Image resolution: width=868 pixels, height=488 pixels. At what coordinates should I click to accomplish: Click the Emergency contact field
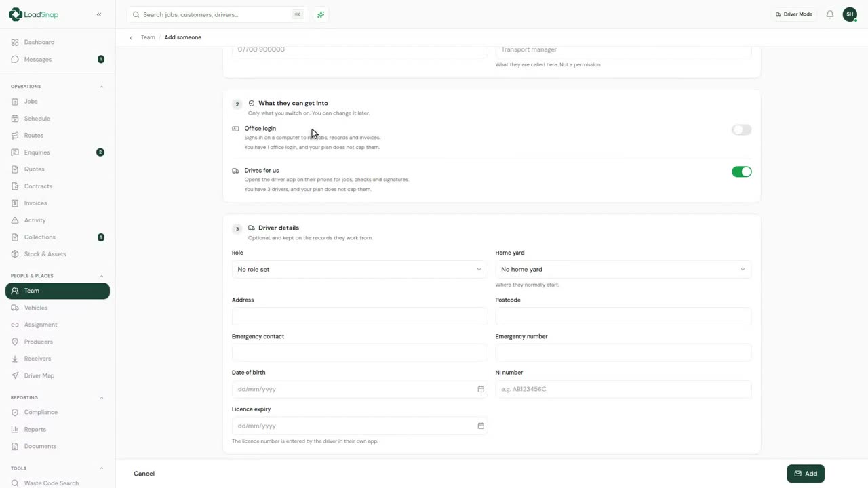point(359,352)
